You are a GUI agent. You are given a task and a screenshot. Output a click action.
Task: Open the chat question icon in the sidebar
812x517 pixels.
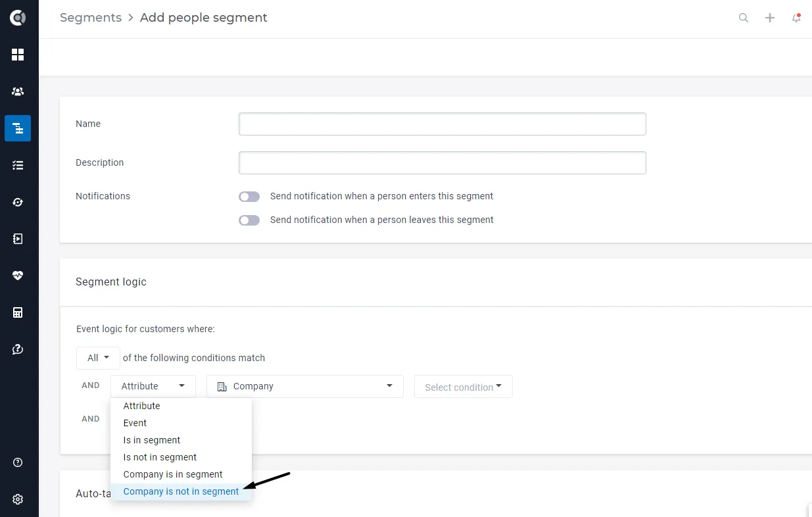pos(18,349)
